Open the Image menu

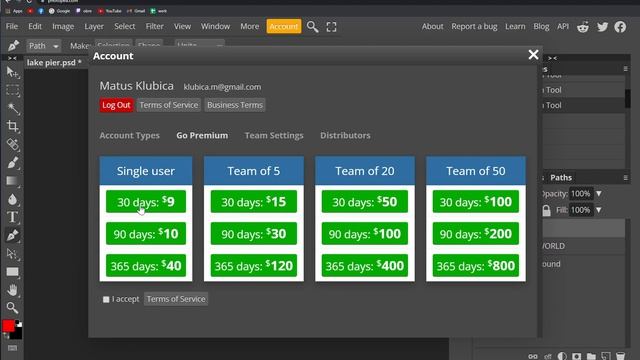click(x=63, y=26)
